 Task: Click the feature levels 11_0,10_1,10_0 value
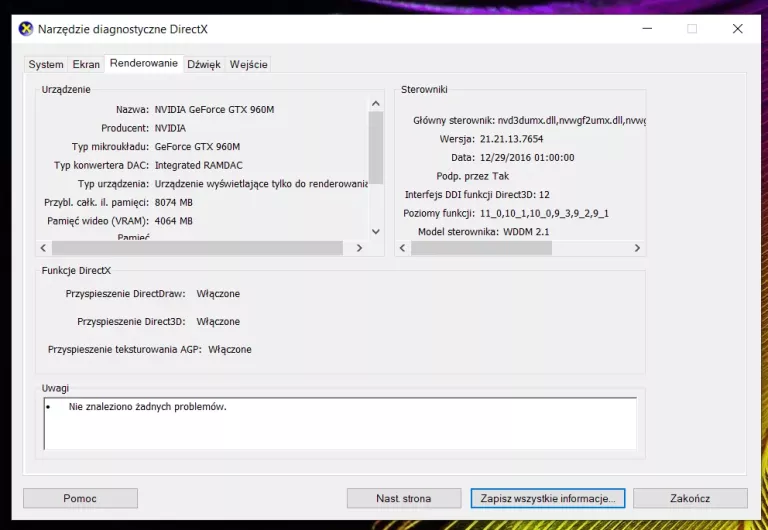point(544,213)
